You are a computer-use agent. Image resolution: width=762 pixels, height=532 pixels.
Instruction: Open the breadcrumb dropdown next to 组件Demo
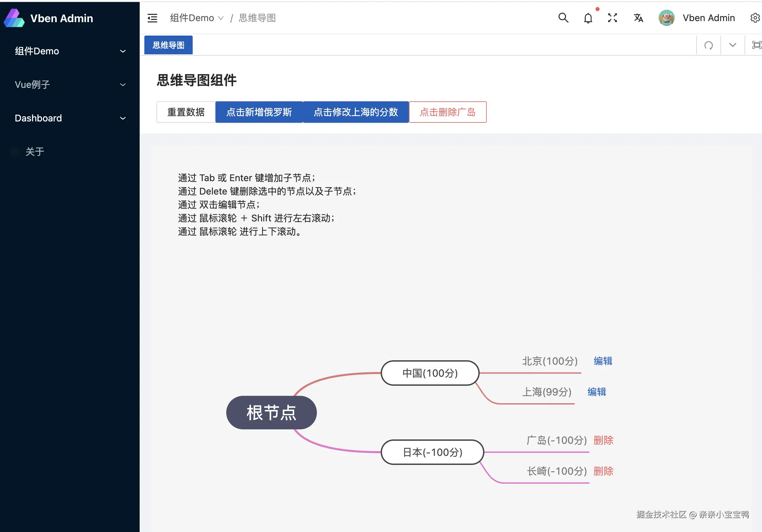pyautogui.click(x=221, y=18)
